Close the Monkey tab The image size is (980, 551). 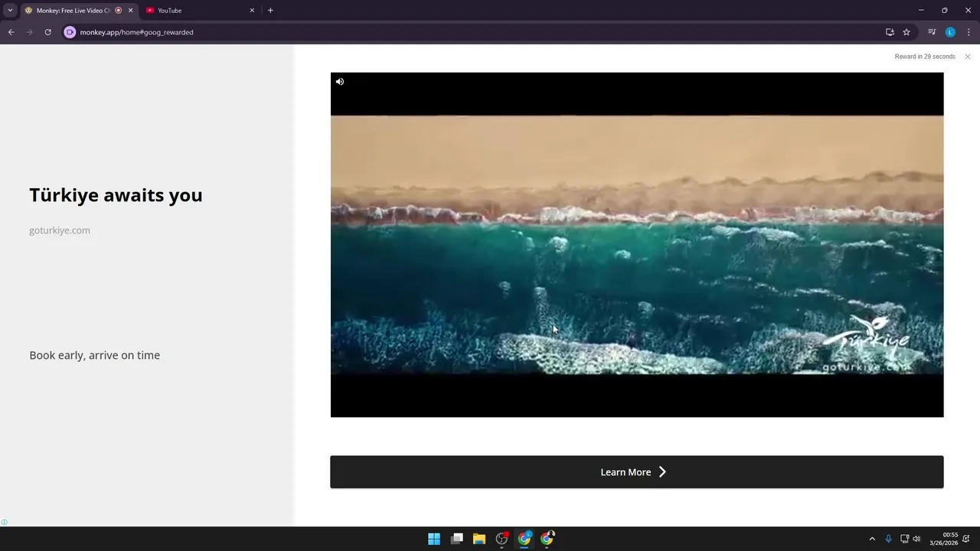coord(130,11)
